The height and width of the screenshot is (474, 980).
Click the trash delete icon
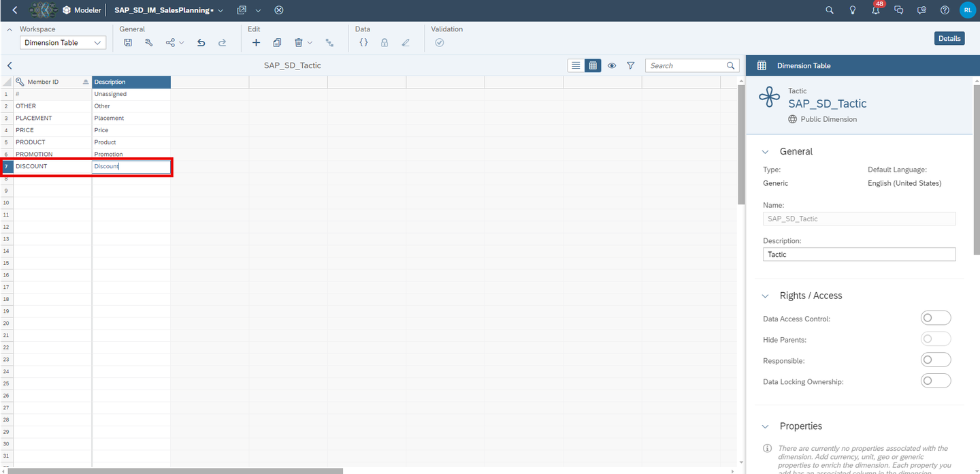298,43
